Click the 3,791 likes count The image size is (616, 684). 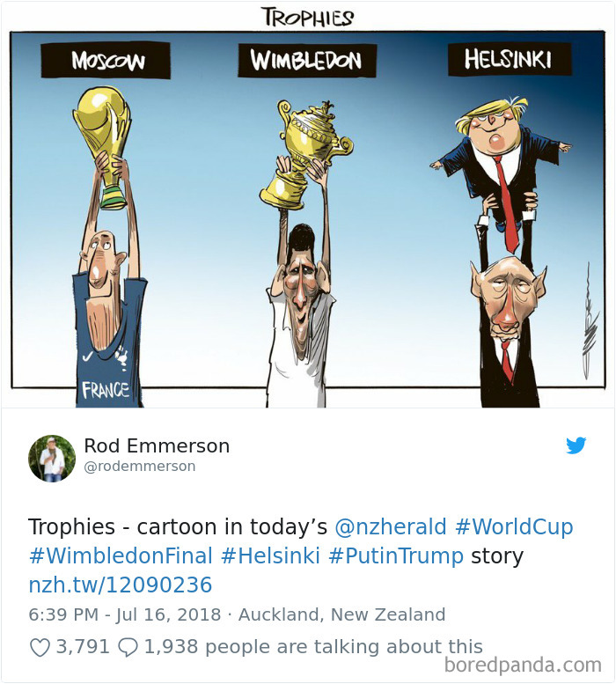point(83,647)
